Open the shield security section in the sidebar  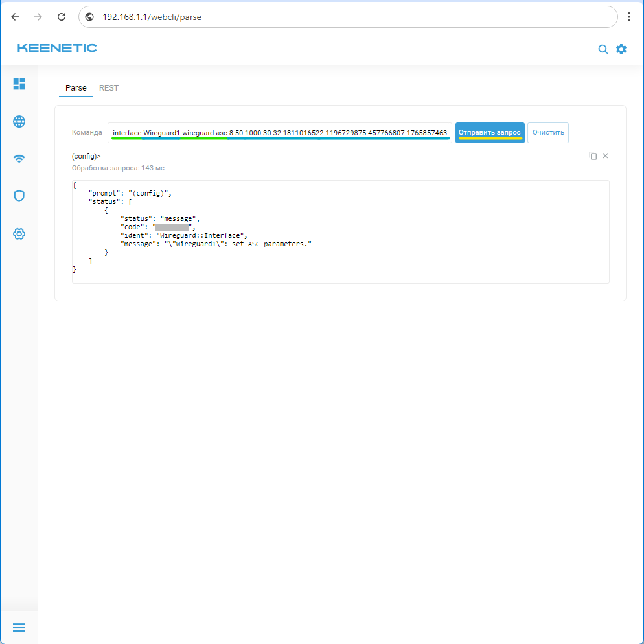pyautogui.click(x=19, y=196)
